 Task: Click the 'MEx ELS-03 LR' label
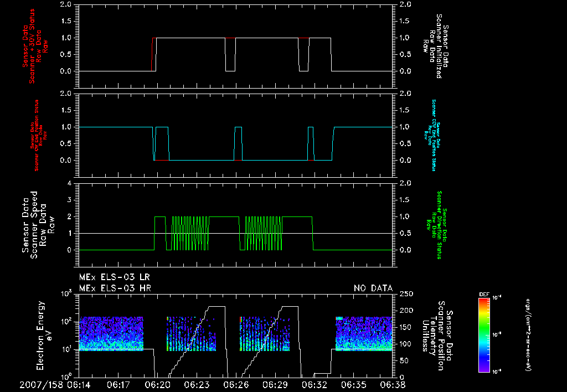[114, 277]
